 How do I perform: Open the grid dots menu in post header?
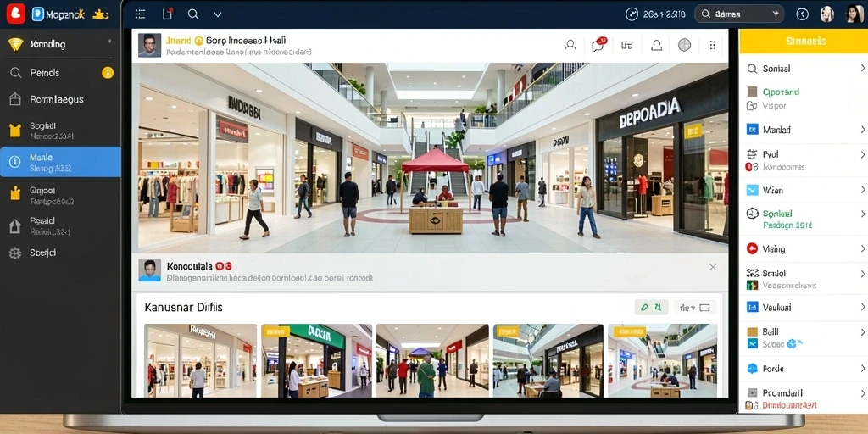[712, 46]
